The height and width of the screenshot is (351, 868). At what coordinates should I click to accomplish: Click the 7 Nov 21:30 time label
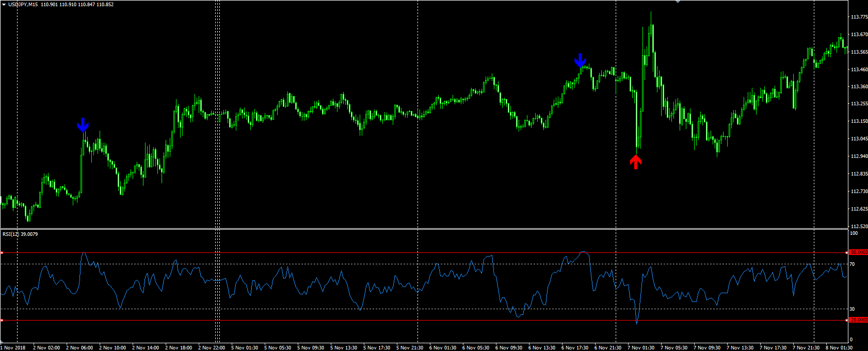[x=806, y=348]
